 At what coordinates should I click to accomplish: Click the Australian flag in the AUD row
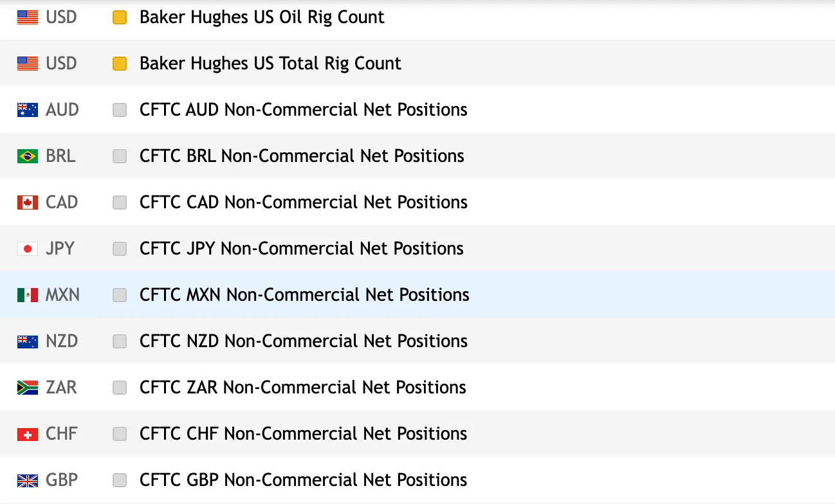(x=28, y=110)
